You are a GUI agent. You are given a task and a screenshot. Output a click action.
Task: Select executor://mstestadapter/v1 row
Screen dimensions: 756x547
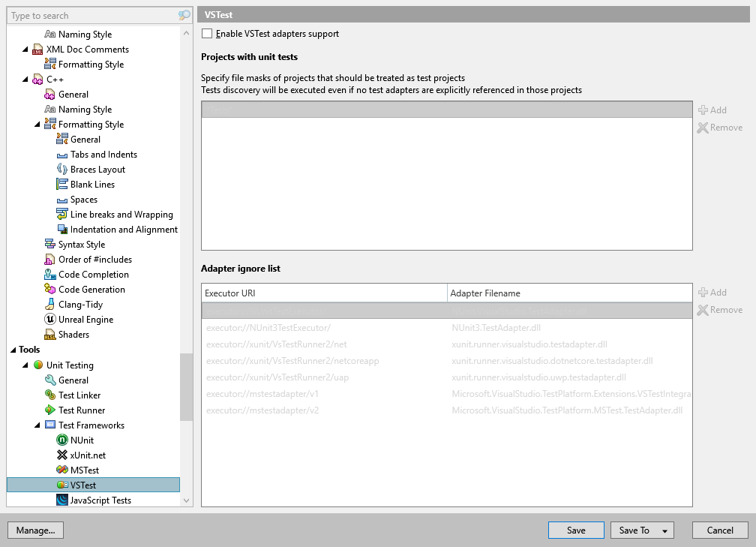click(447, 394)
